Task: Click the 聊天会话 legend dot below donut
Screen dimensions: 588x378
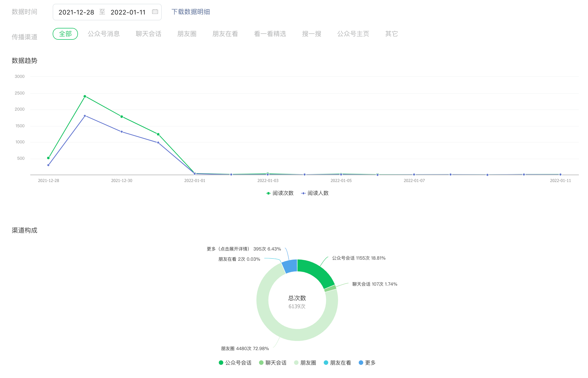Action: [261, 363]
